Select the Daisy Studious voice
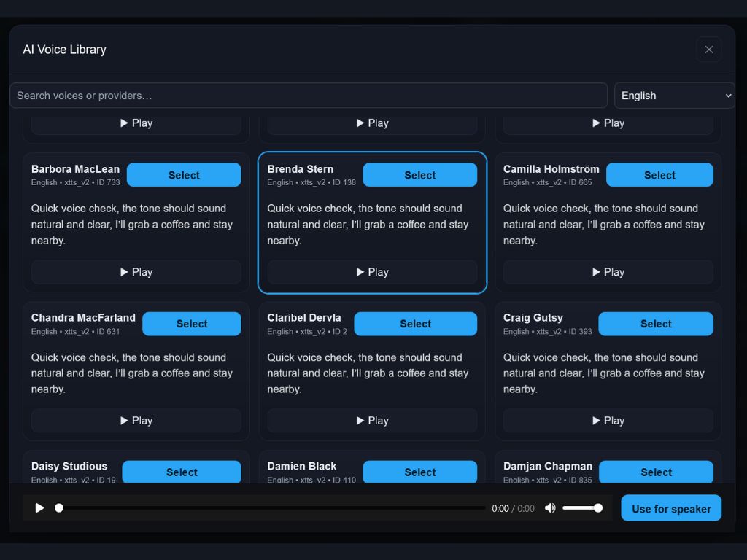This screenshot has width=747, height=560. point(181,472)
